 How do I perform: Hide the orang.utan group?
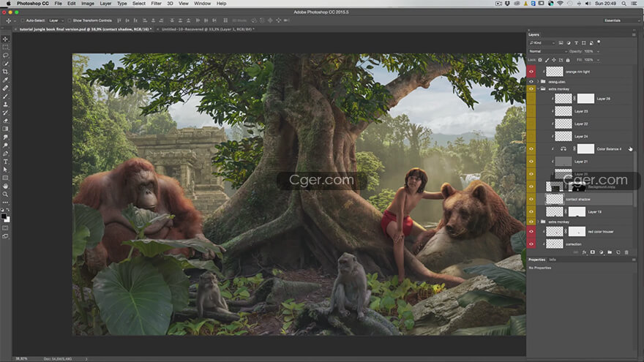point(531,82)
